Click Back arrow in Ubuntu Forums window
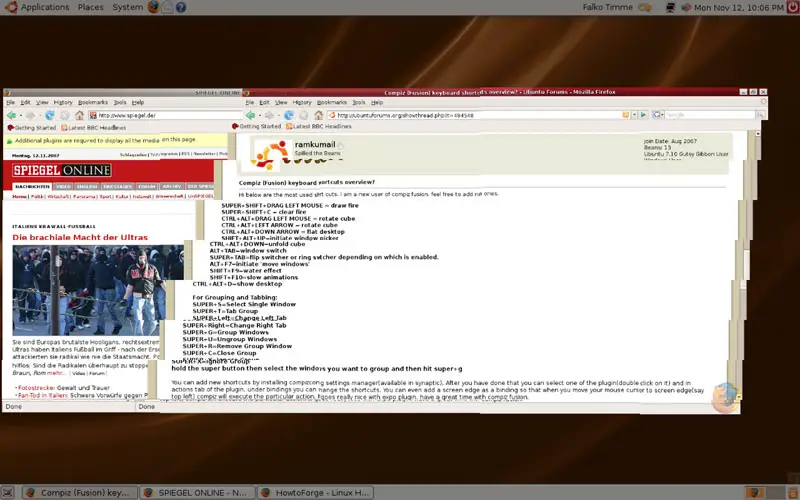The width and height of the screenshot is (800, 500). click(x=250, y=115)
